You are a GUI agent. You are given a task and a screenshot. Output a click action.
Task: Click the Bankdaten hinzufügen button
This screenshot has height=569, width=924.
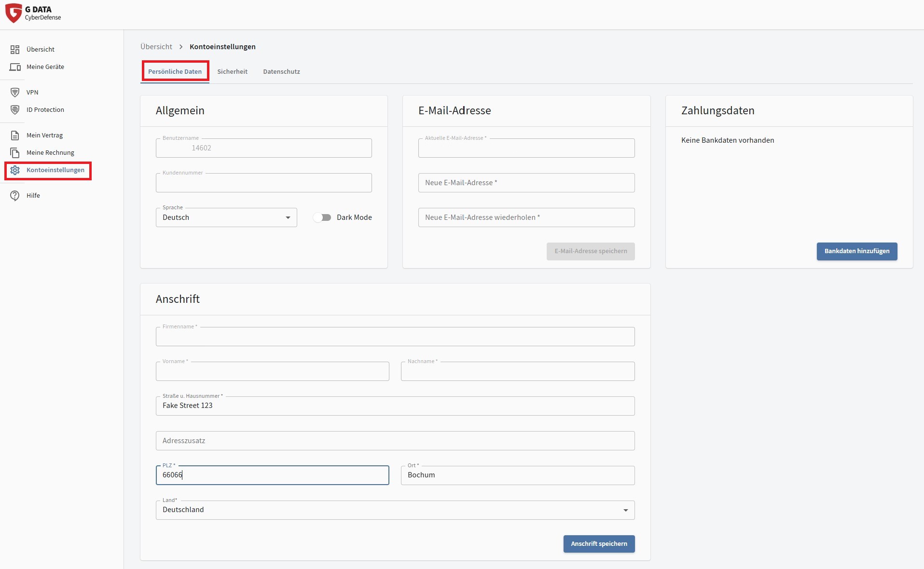click(856, 251)
